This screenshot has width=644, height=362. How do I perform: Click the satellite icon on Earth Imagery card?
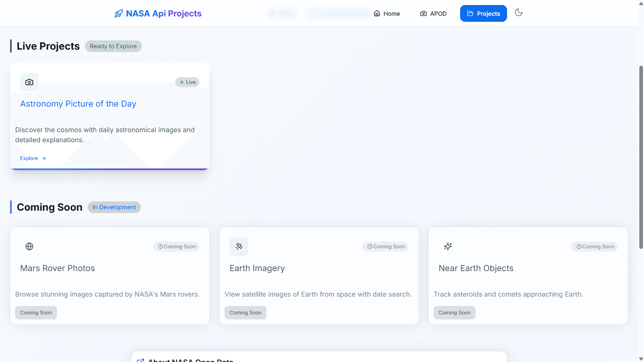click(239, 247)
